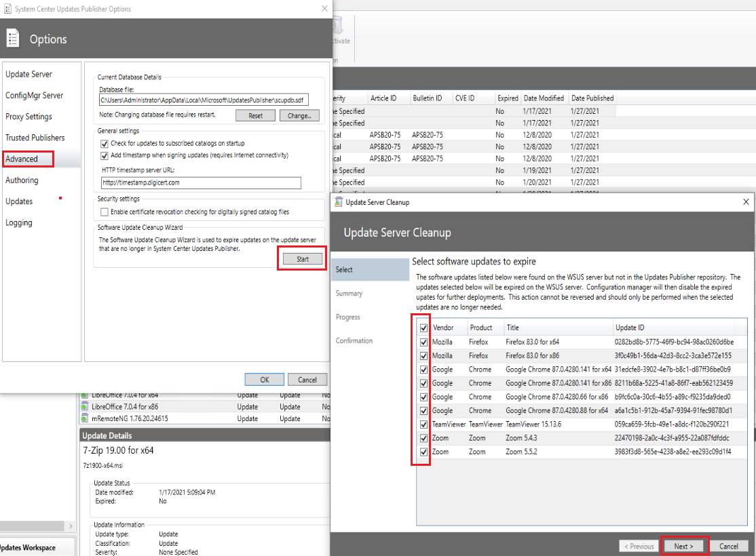Viewport: 756px width, 556px height.
Task: Enable certificate revocation checking checkbox
Action: click(104, 212)
